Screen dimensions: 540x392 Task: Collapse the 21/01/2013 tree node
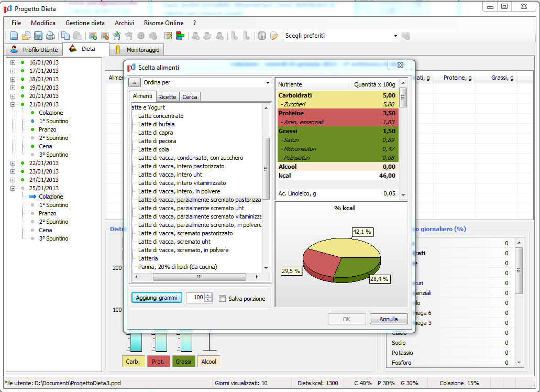13,104
